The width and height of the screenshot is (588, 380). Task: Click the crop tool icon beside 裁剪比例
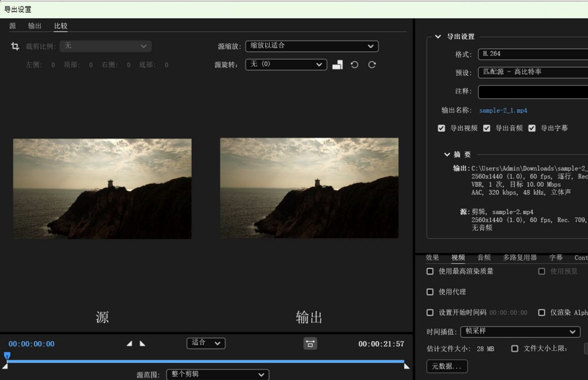click(x=15, y=46)
